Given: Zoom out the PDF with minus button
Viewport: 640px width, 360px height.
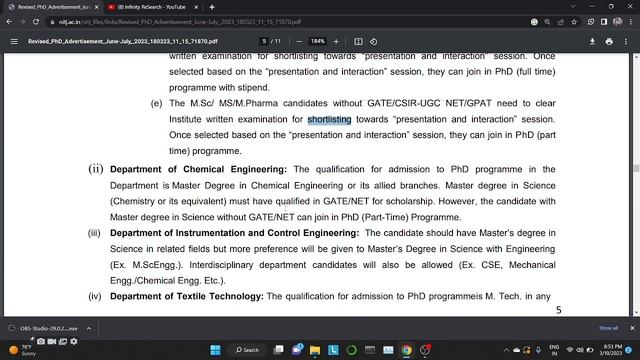Looking at the screenshot, I should 299,41.
